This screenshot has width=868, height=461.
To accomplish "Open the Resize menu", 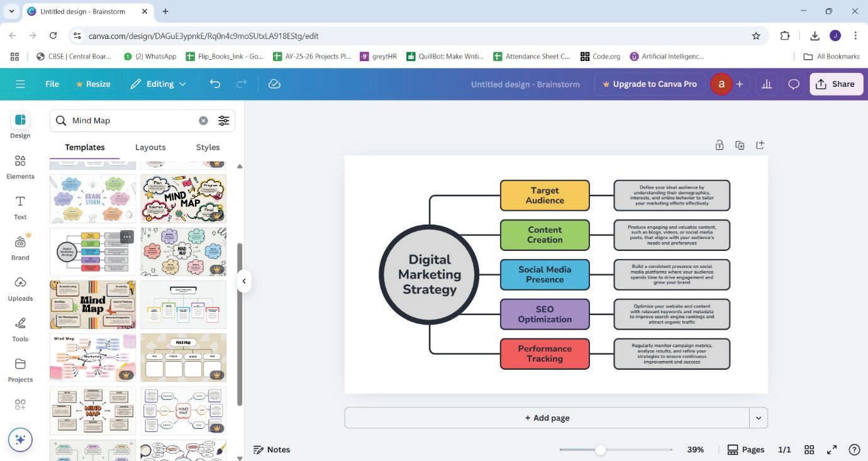I will click(93, 84).
